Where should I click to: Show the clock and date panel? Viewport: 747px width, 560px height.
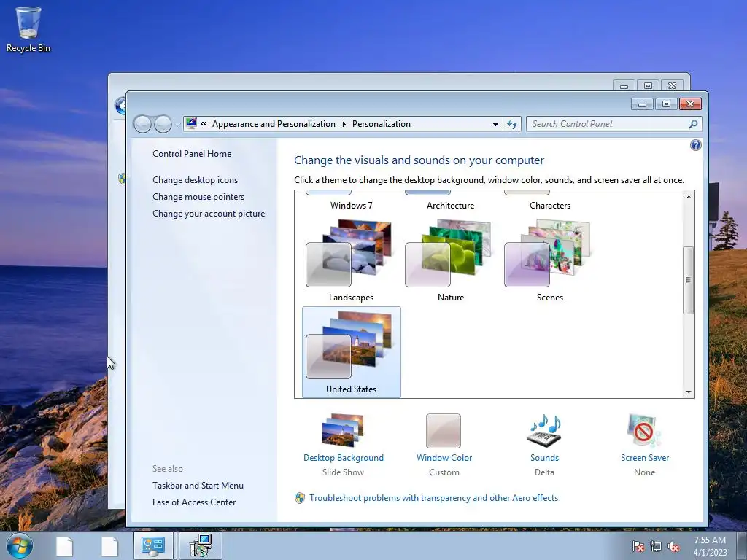(x=710, y=546)
